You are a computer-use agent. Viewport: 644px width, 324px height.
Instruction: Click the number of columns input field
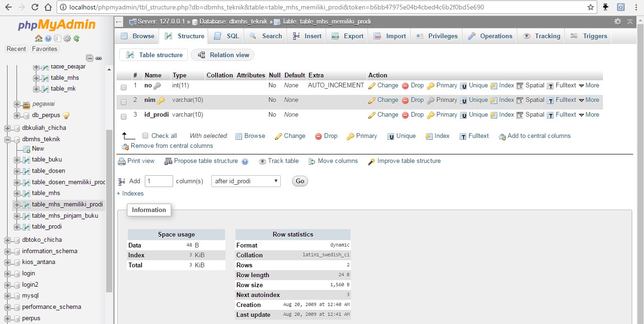pos(159,181)
